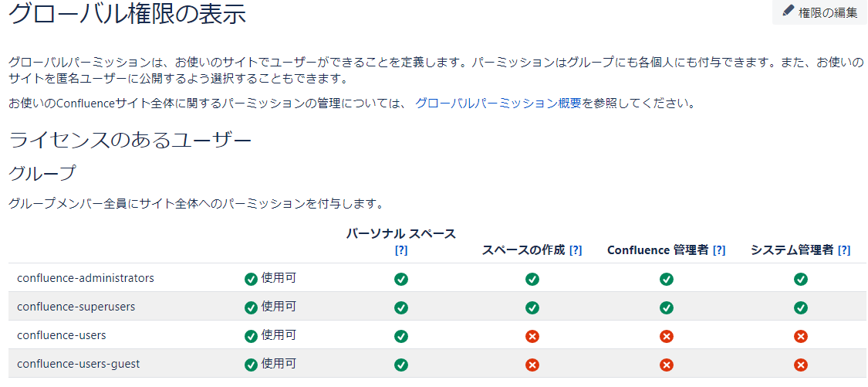Select the confluence-users group name

click(x=62, y=335)
